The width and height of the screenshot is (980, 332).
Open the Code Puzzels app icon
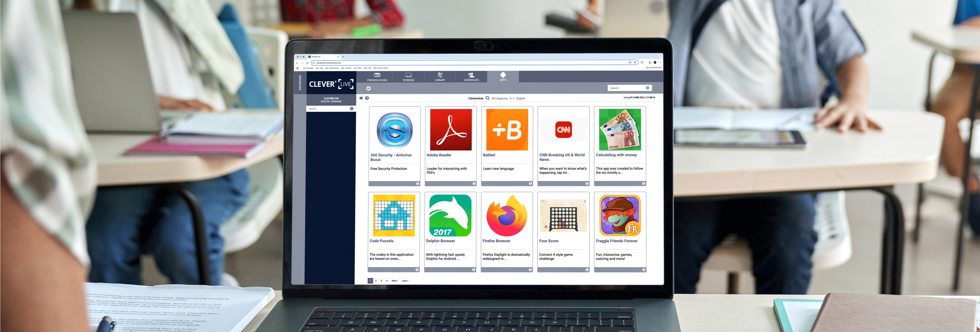[x=394, y=216]
